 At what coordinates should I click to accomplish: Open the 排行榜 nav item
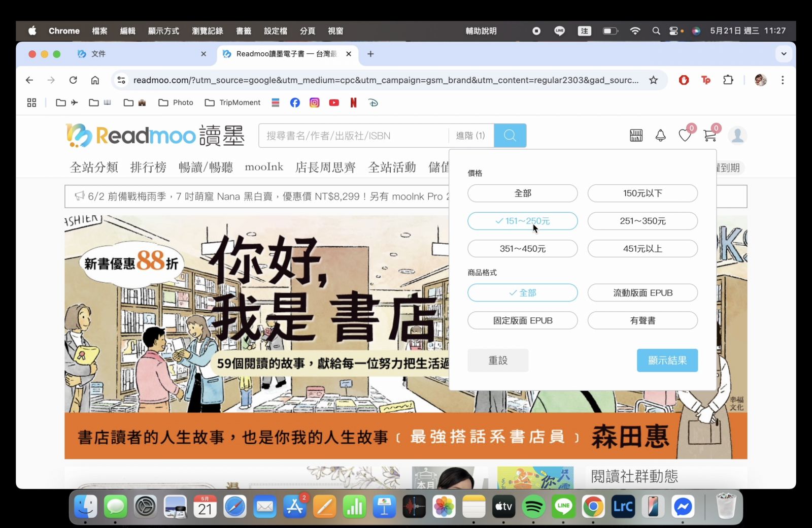[148, 167]
